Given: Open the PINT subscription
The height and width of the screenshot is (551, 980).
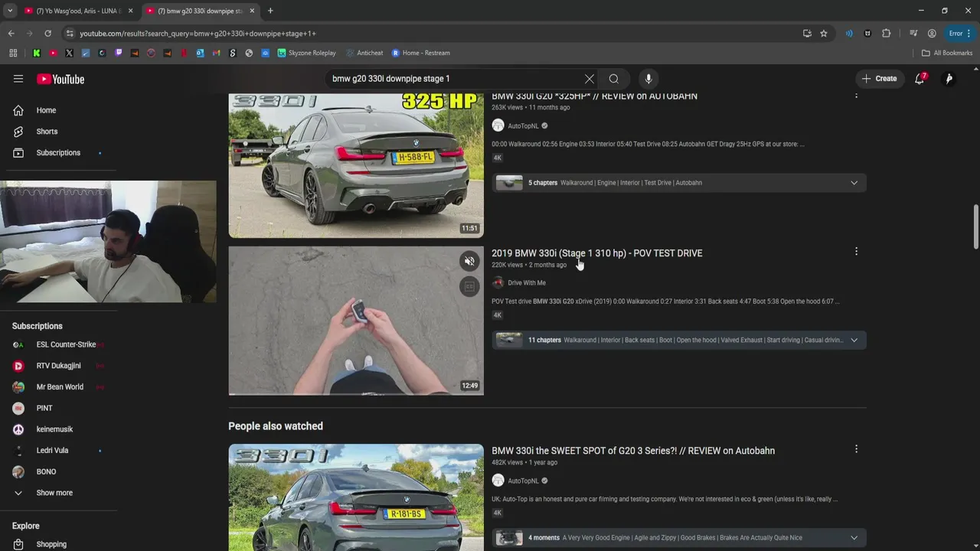Looking at the screenshot, I should [44, 408].
